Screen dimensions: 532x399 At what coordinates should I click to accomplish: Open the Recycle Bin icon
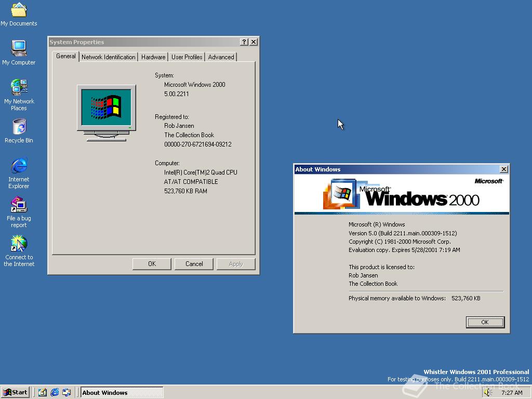click(x=19, y=131)
